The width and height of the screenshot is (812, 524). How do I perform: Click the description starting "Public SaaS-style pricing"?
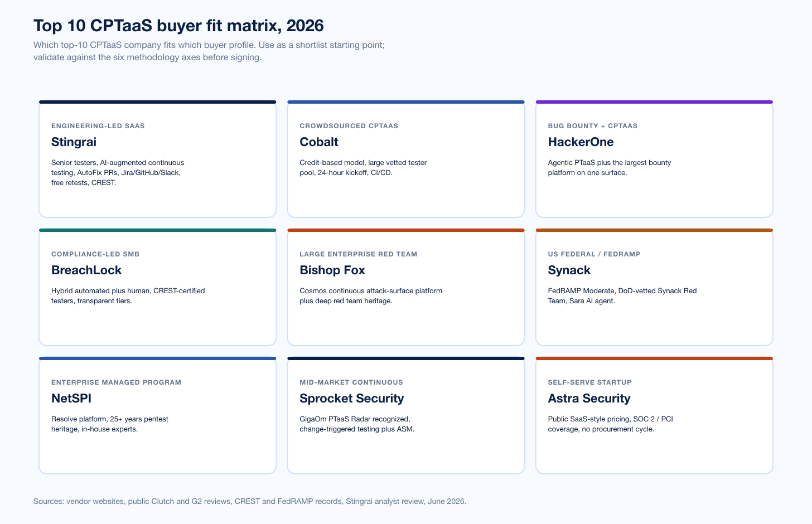(x=611, y=424)
